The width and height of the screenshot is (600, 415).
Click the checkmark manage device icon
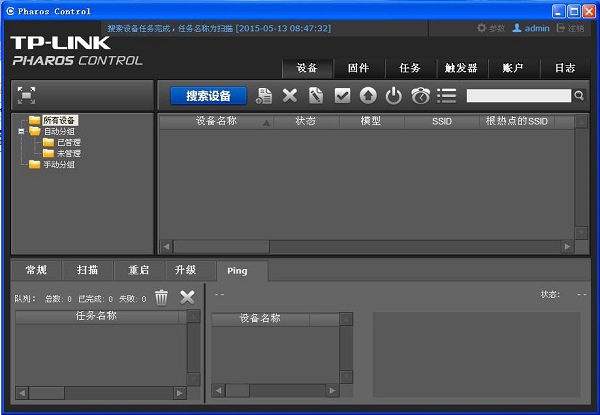342,96
